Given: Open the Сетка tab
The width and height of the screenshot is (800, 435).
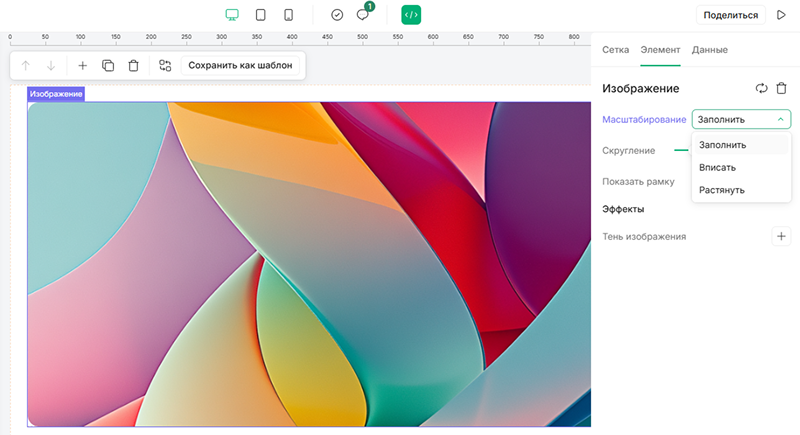Looking at the screenshot, I should tap(615, 49).
